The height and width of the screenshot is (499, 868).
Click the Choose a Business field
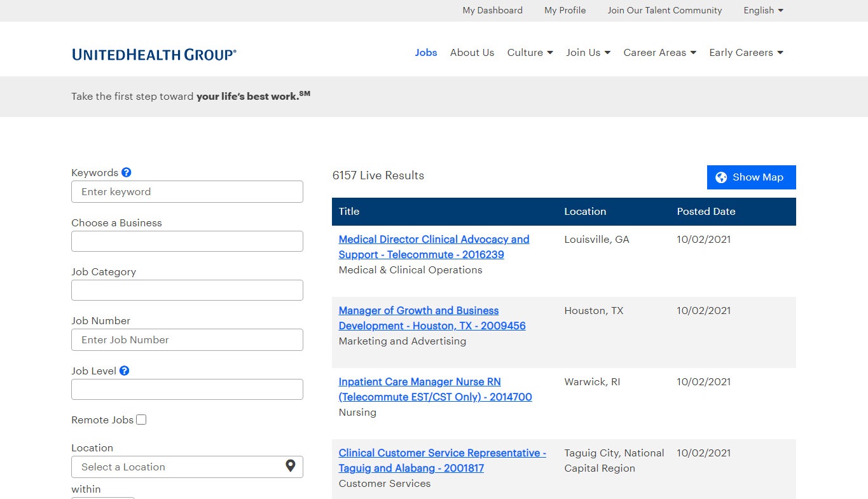[x=187, y=241]
